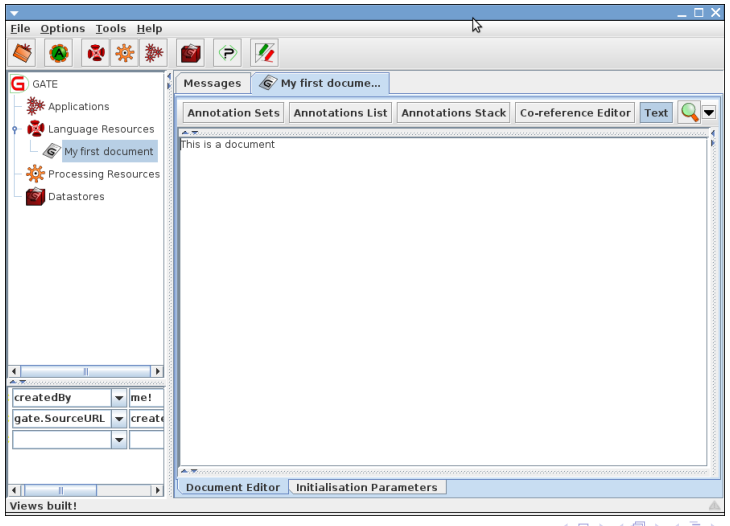The height and width of the screenshot is (526, 730).
Task: Open the Tools menu
Action: click(110, 29)
